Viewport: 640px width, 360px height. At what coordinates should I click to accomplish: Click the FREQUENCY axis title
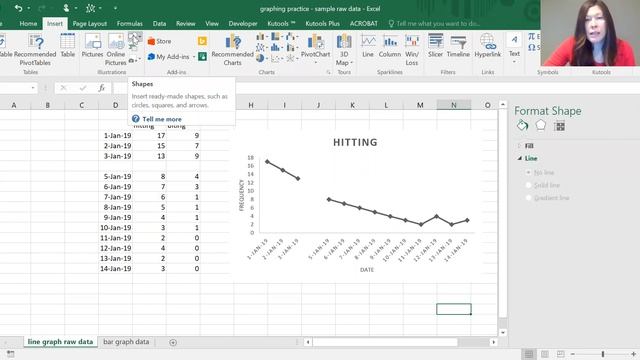[x=241, y=195]
